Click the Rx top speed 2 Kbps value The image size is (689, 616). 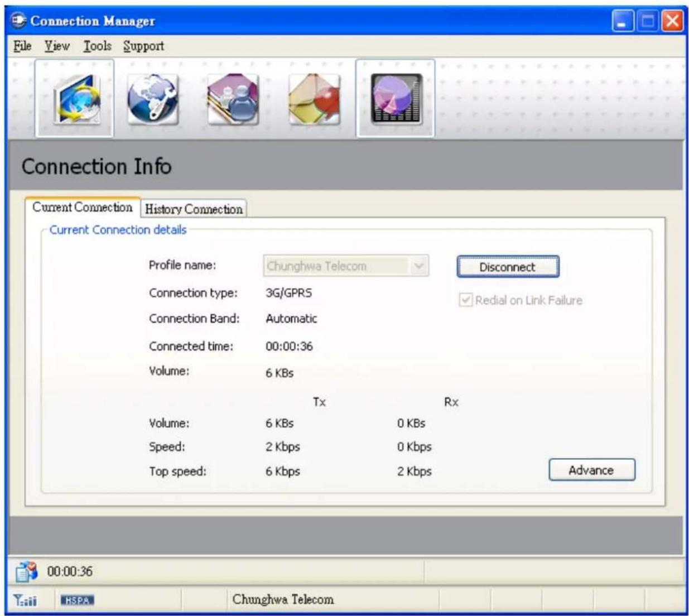click(415, 471)
